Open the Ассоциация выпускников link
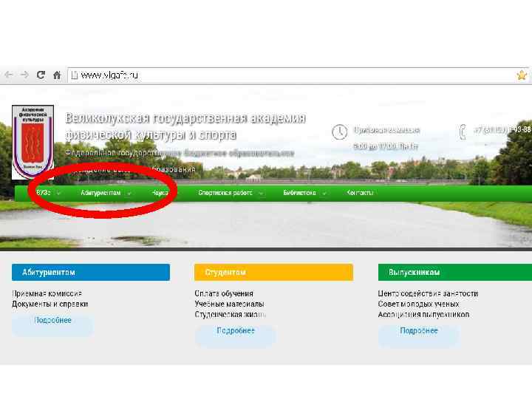The image size is (532, 399). [424, 315]
